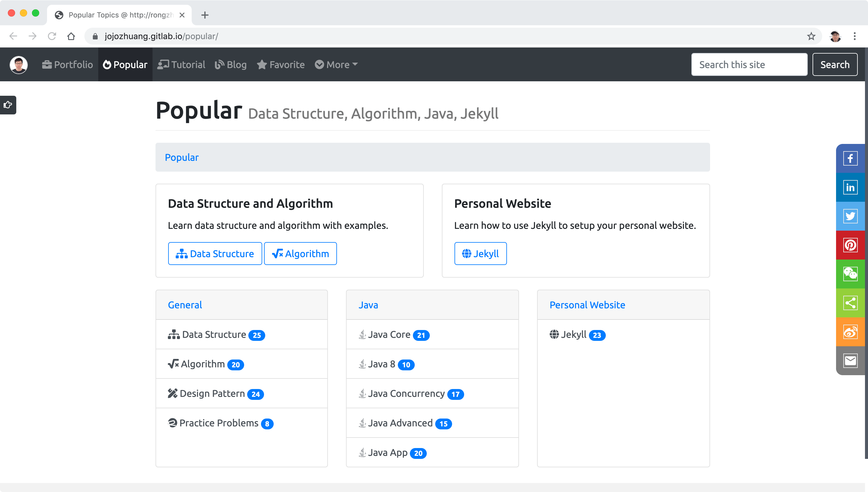868x492 pixels.
Task: Click the LinkedIn share icon
Action: pyautogui.click(x=850, y=187)
